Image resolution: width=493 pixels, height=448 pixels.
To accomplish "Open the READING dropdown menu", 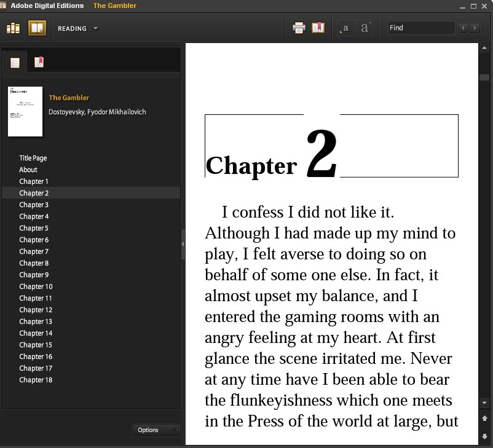I will click(x=77, y=29).
